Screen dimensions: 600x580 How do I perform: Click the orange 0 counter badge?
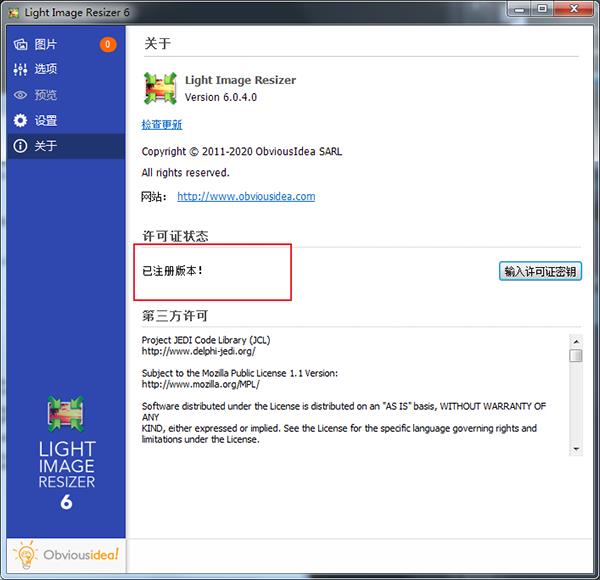[108, 44]
